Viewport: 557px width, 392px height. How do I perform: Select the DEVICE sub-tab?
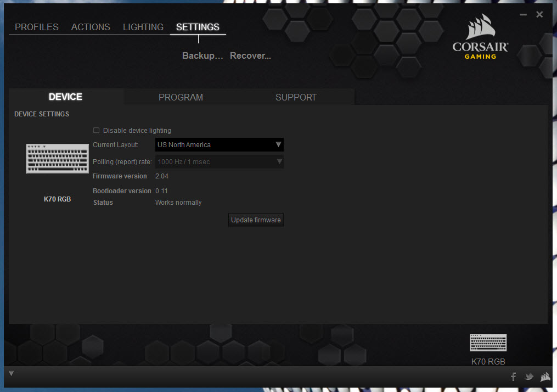click(66, 97)
